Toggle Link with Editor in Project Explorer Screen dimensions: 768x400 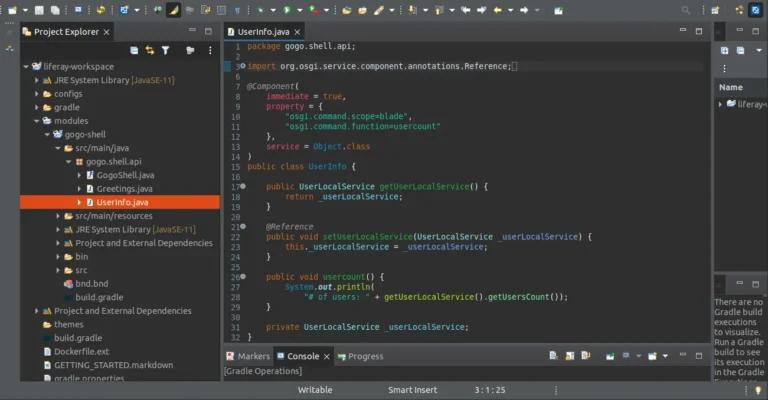tap(150, 50)
